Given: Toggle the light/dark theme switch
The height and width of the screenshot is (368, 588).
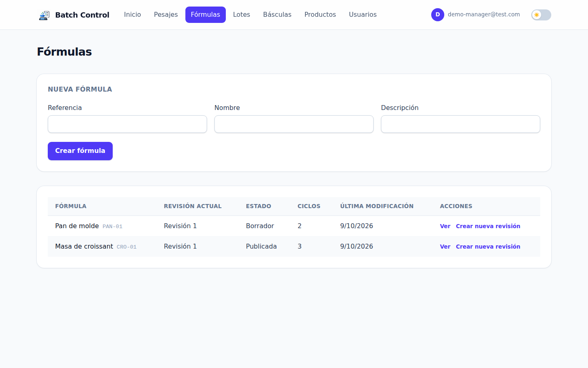Looking at the screenshot, I should tap(541, 15).
